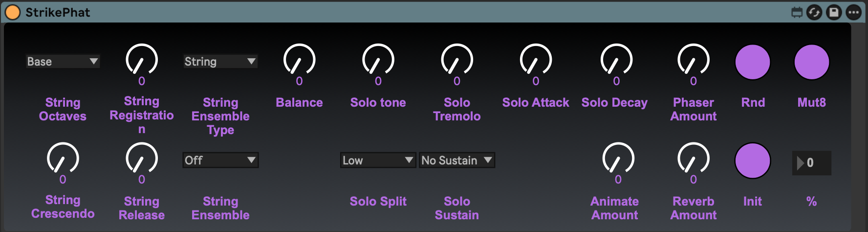This screenshot has width=868, height=232.
Task: Click the String Registration knob
Action: (x=142, y=60)
